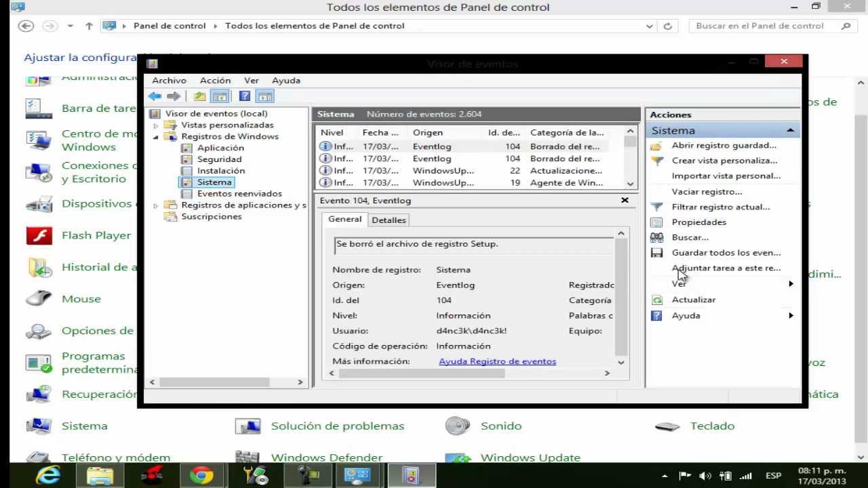The height and width of the screenshot is (488, 868).
Task: Open the Acción menu
Action: (x=215, y=80)
